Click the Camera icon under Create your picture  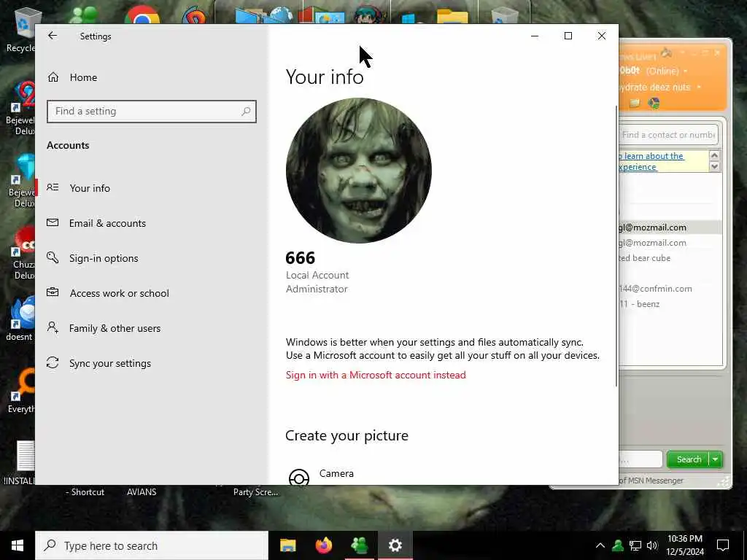[299, 477]
